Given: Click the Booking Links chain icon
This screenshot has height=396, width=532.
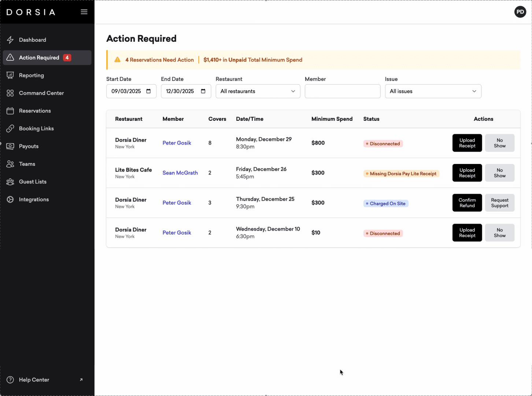Looking at the screenshot, I should click(10, 128).
